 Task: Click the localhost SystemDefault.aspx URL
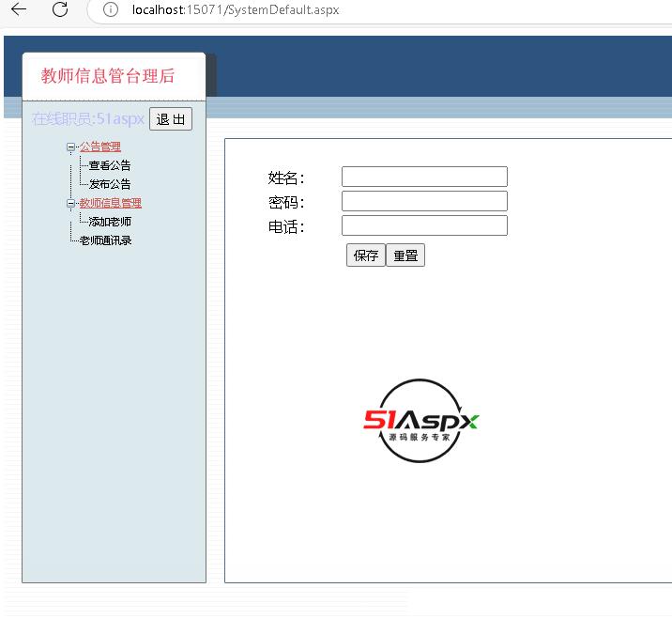coord(236,10)
